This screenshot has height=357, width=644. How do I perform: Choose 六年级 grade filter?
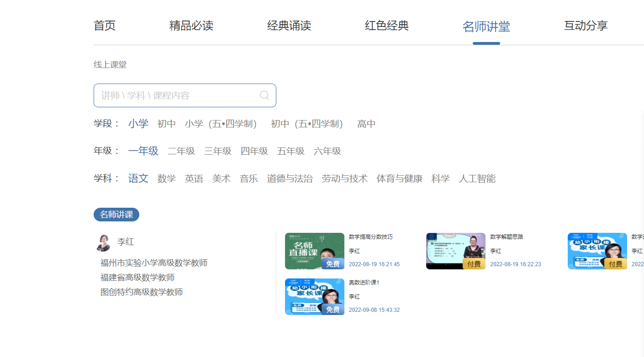(327, 151)
